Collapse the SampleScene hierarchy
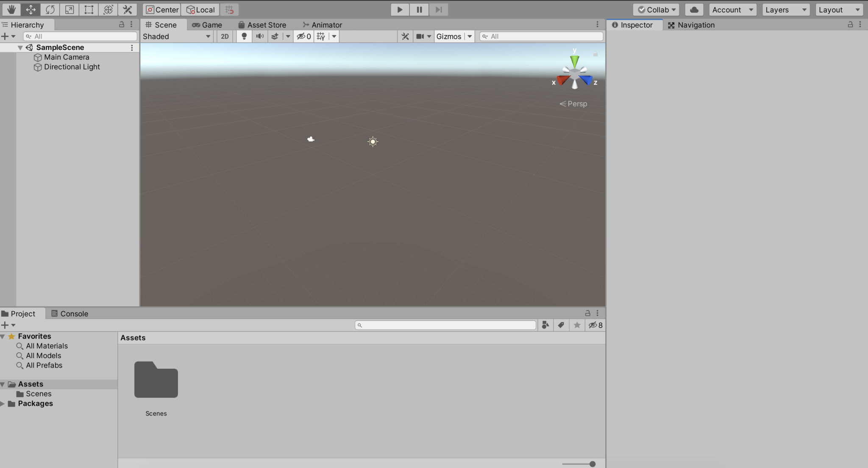The image size is (868, 468). pyautogui.click(x=20, y=47)
